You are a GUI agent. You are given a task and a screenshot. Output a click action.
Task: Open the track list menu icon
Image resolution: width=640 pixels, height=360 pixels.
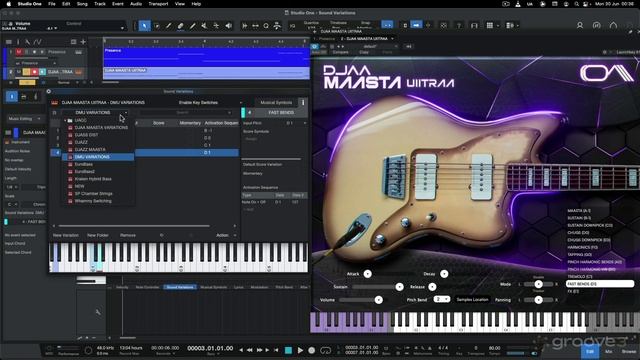click(x=9, y=42)
